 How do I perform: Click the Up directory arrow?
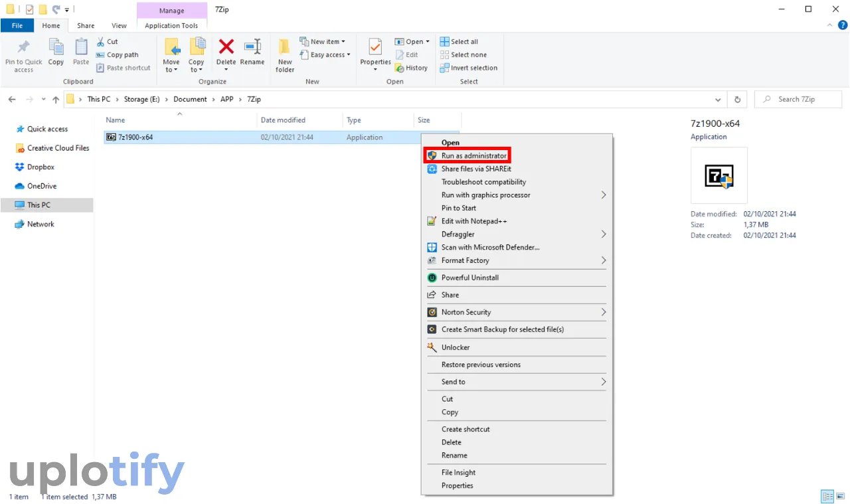coord(56,100)
